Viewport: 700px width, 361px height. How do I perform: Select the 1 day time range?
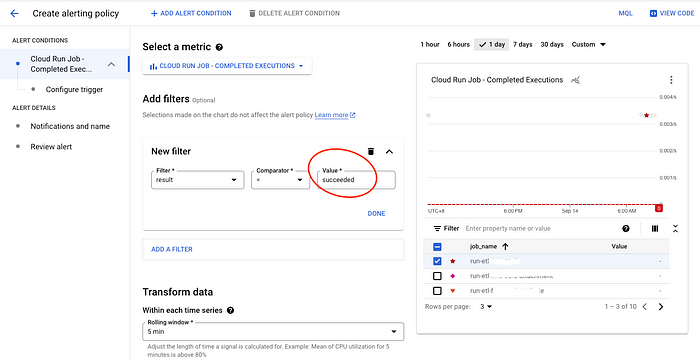click(492, 45)
